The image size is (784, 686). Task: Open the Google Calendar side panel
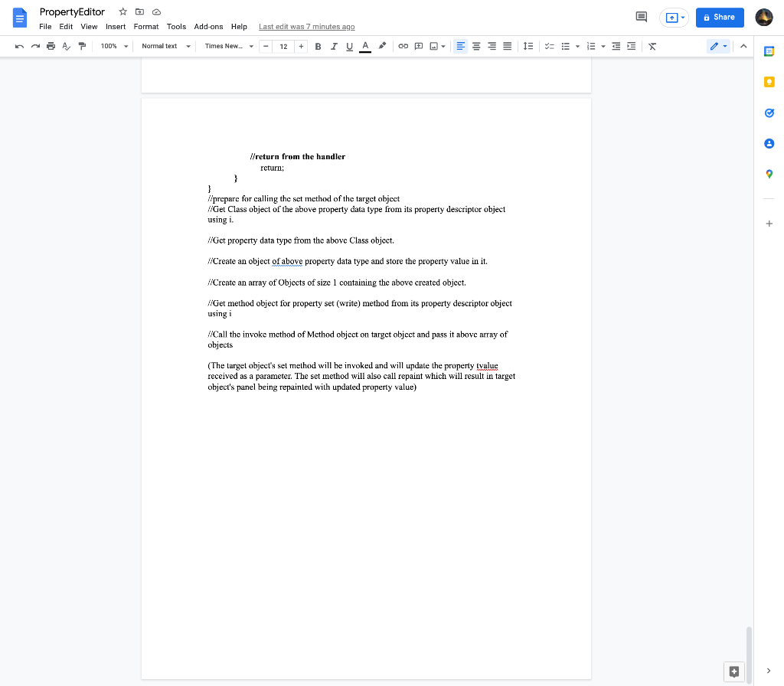coord(769,51)
